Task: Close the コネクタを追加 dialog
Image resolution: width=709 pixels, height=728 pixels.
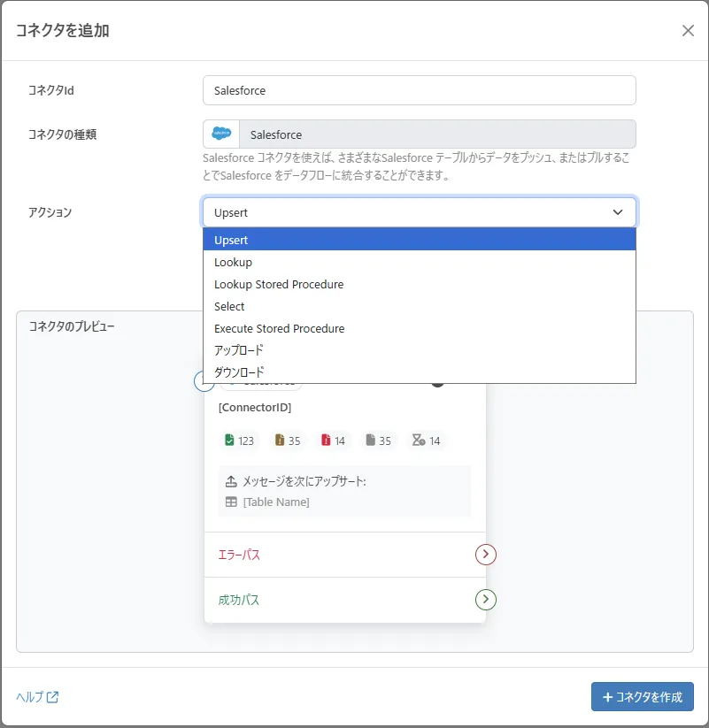Action: (688, 30)
